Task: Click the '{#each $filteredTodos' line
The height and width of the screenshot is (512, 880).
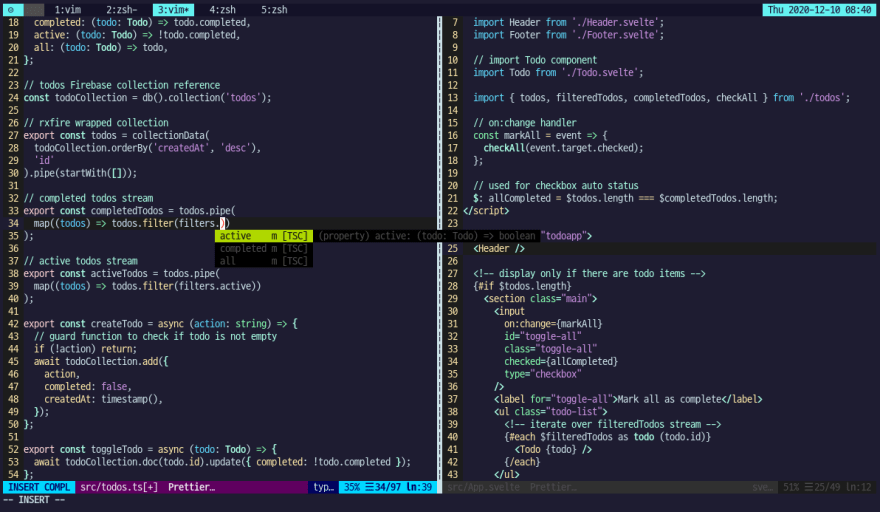Action: [x=607, y=437]
